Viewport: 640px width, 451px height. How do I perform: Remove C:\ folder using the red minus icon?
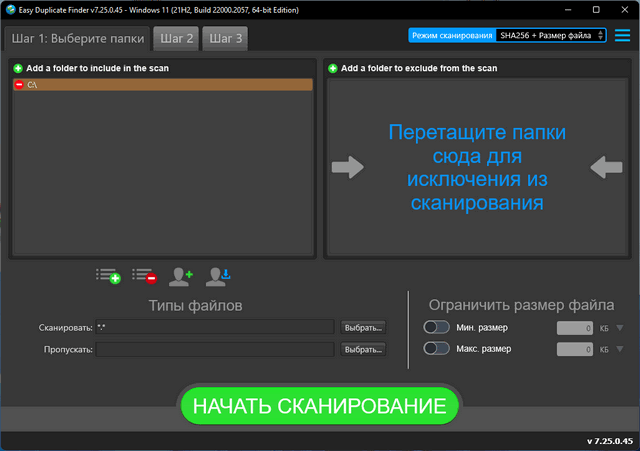point(19,85)
